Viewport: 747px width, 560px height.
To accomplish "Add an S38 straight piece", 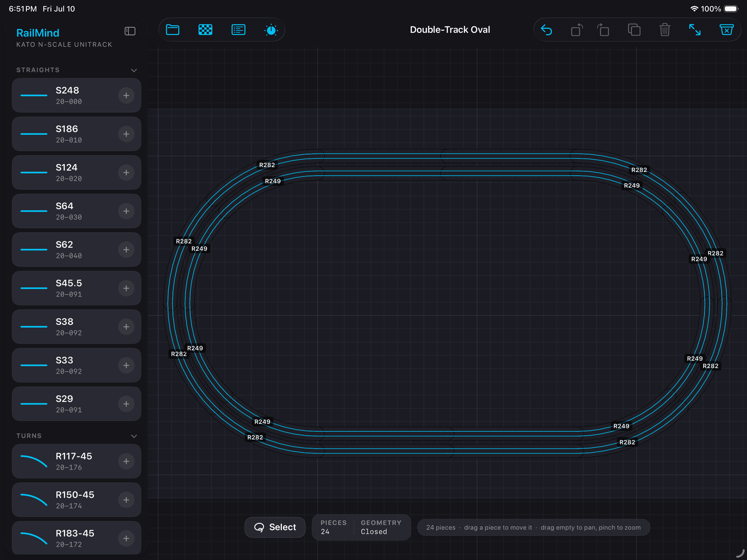I will tap(126, 326).
